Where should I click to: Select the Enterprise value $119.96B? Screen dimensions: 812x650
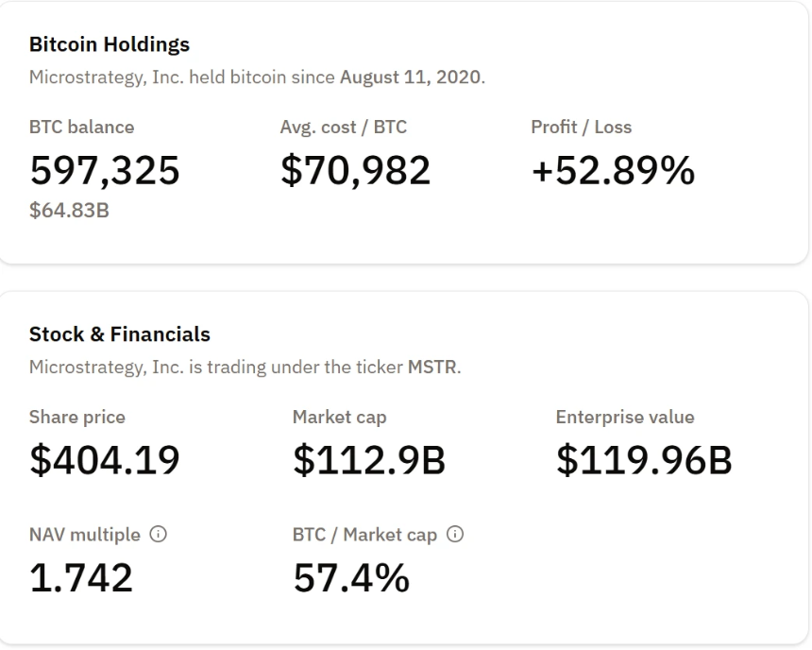[643, 460]
